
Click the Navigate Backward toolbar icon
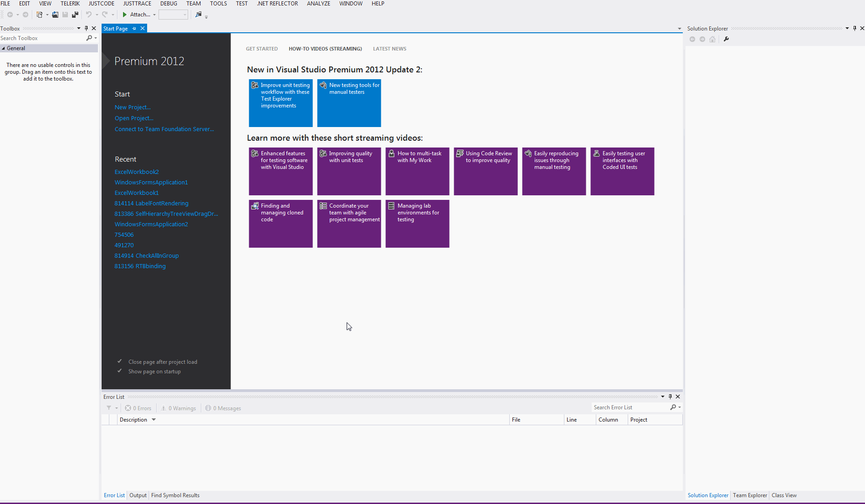[x=10, y=15]
